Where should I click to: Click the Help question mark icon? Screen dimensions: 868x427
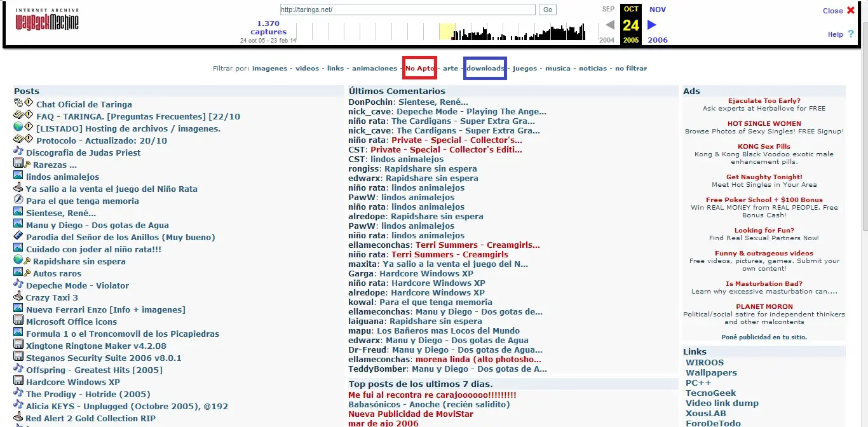point(851,34)
